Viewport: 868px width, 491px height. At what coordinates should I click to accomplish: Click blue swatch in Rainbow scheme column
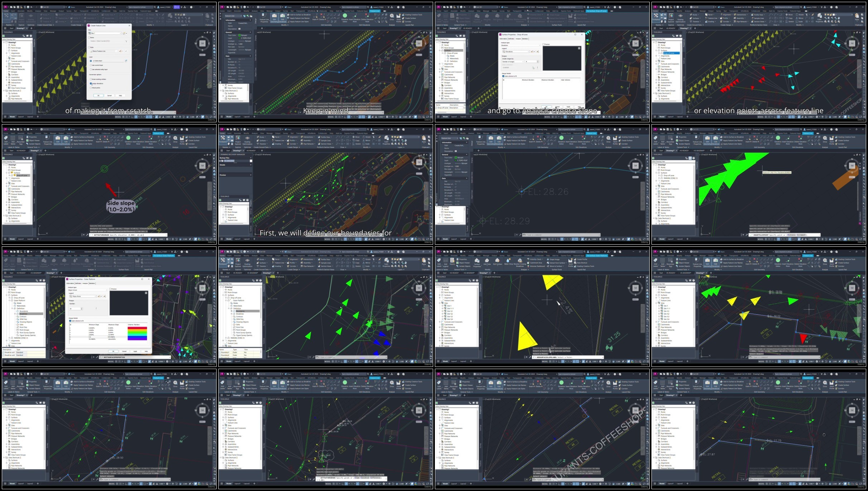[x=137, y=337]
